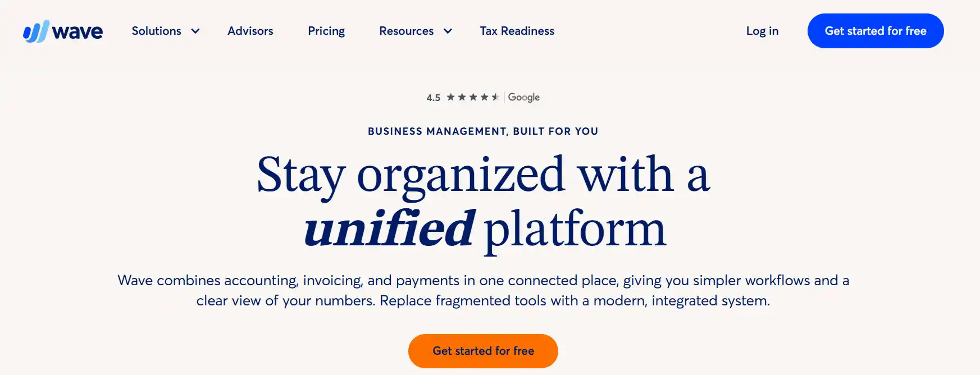Image resolution: width=980 pixels, height=375 pixels.
Task: Click the chevron next to Solutions
Action: (195, 31)
